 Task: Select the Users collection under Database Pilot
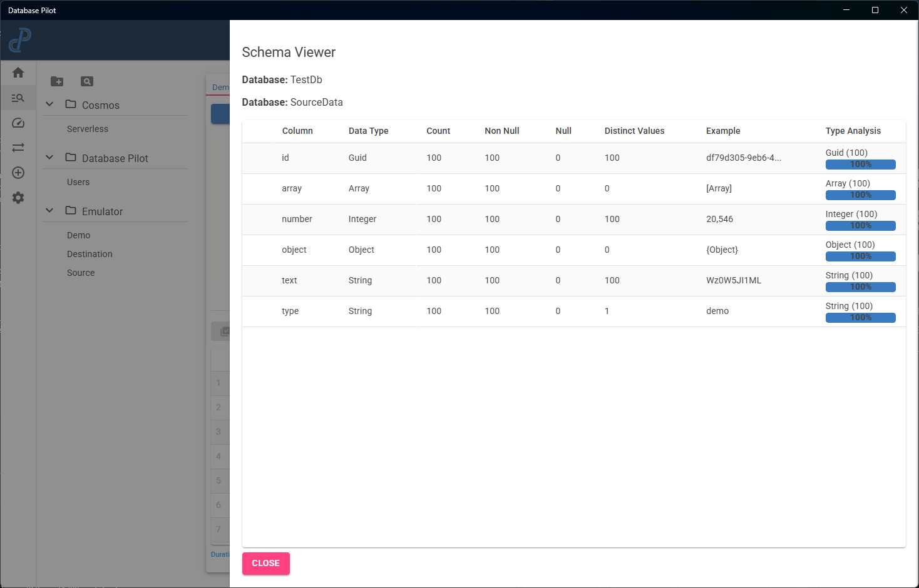pos(78,182)
